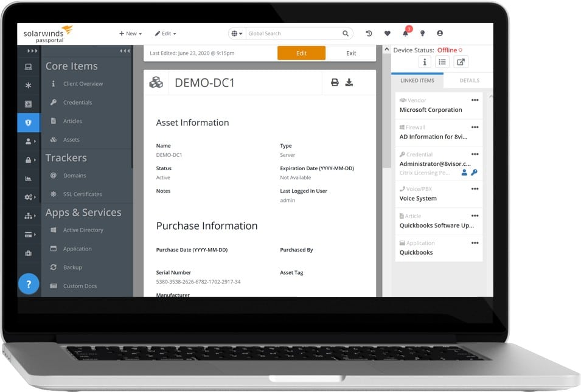
Task: Open Active Directory in sidebar
Action: (x=83, y=230)
